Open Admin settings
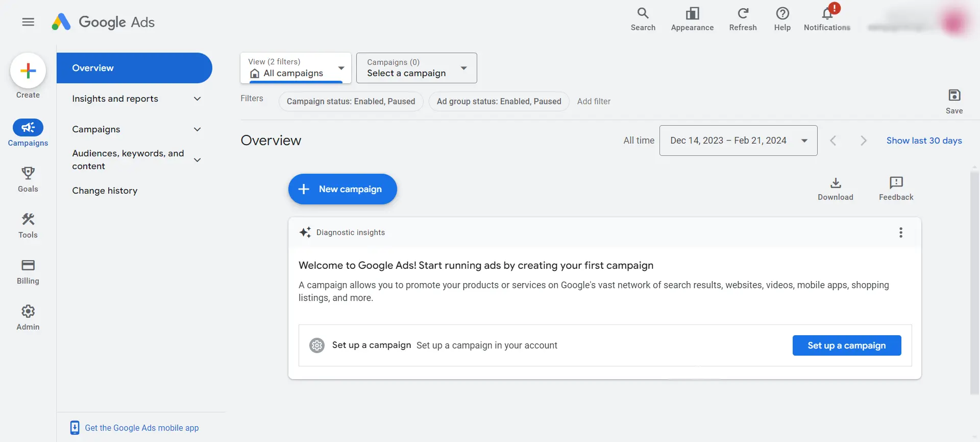The height and width of the screenshot is (442, 980). [x=28, y=317]
